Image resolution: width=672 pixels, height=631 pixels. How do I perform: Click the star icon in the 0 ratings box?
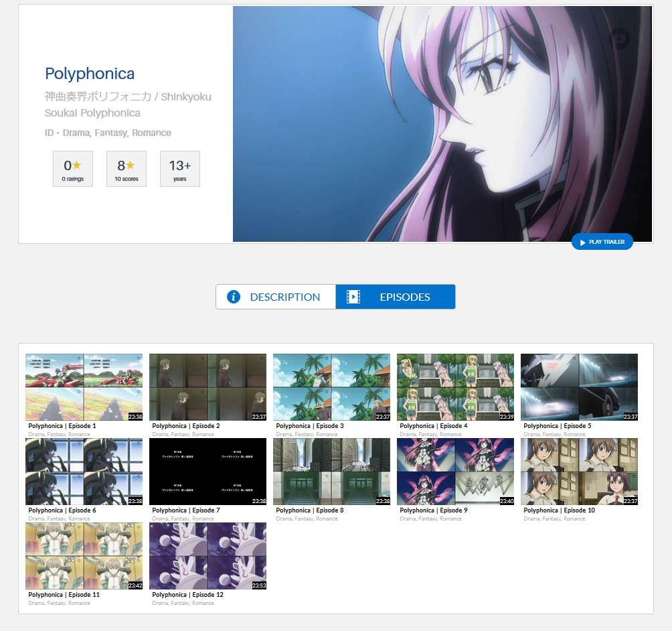77,165
